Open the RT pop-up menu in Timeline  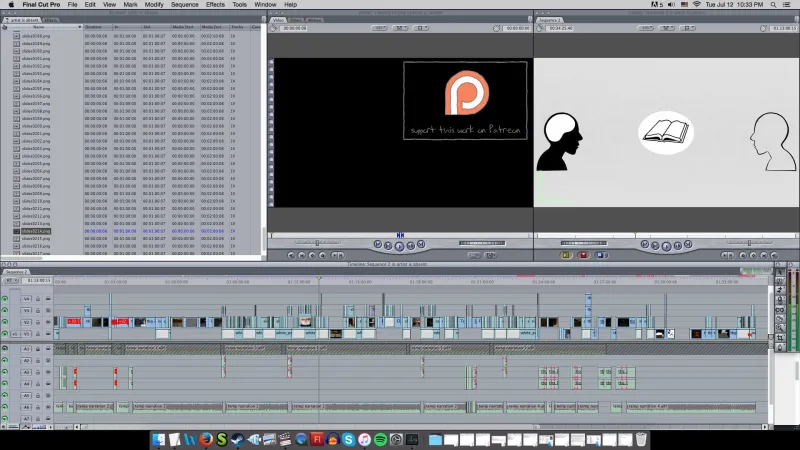tap(9, 280)
